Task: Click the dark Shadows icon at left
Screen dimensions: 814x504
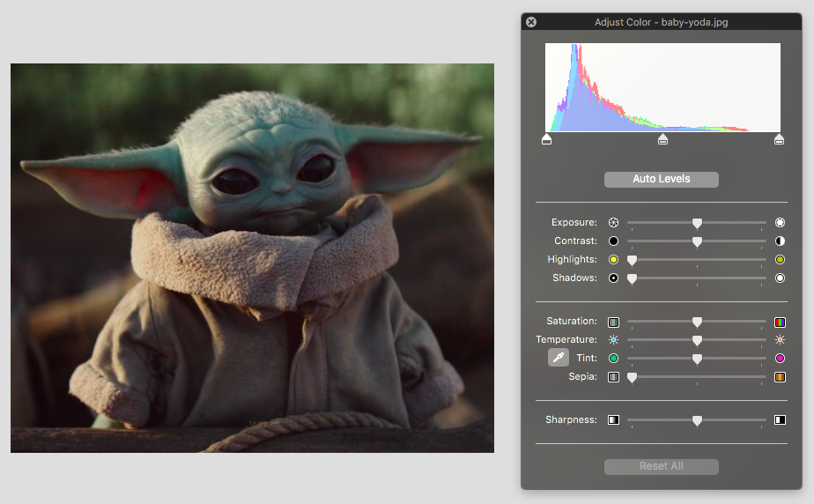Action: 614,278
